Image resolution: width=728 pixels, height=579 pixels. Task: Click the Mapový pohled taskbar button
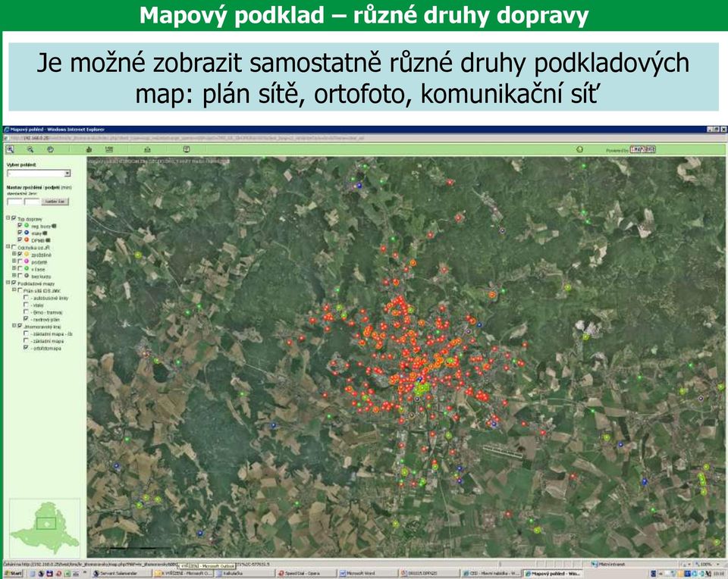(x=551, y=574)
